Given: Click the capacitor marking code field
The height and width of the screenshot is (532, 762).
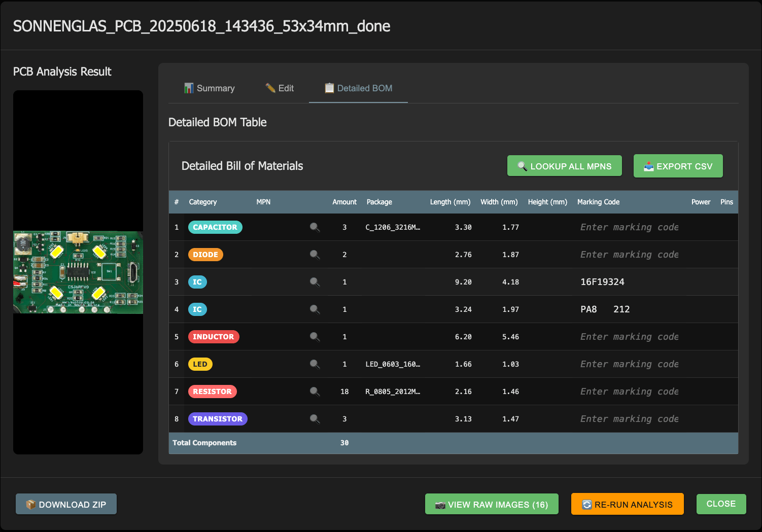Looking at the screenshot, I should coord(629,227).
